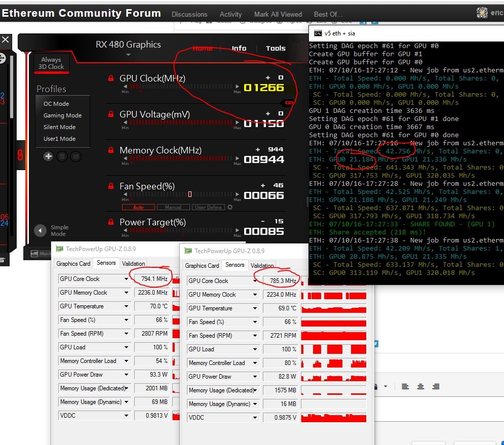Add a new profile with the plus icon

(49, 156)
